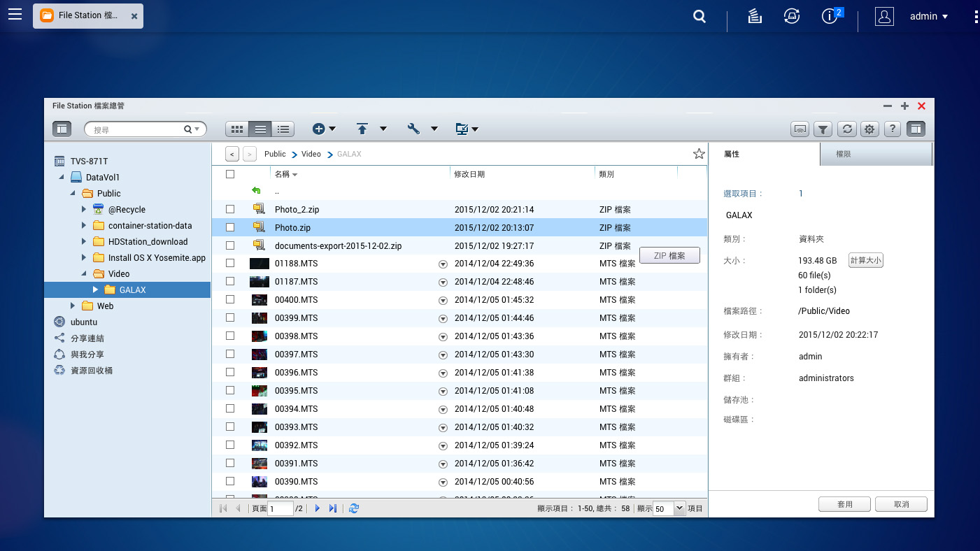Open the upload toolbar icon
The width and height of the screenshot is (980, 551).
362,129
